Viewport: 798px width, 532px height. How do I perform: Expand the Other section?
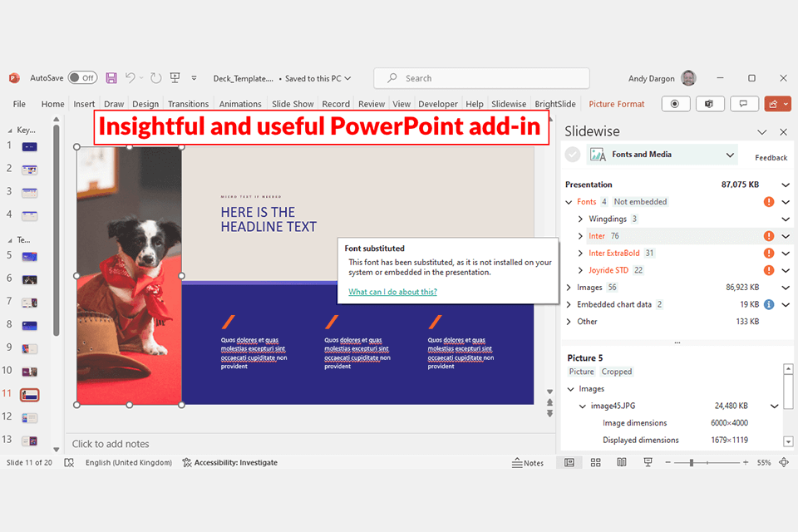pyautogui.click(x=569, y=322)
